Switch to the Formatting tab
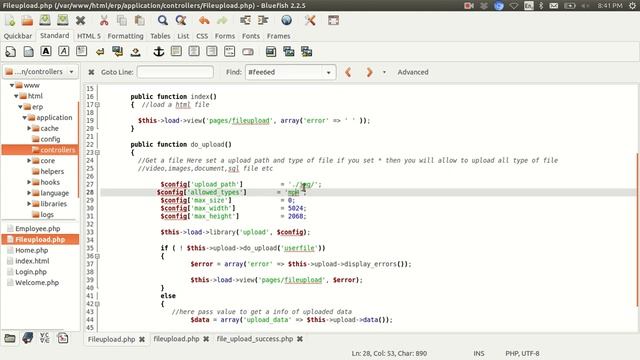Screen dimensions: 640x360 [x=125, y=36]
